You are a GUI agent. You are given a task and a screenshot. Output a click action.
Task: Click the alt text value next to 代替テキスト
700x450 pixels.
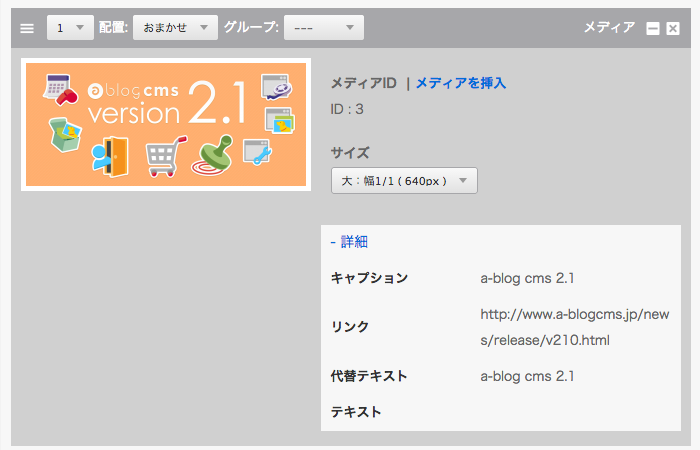pos(527,376)
